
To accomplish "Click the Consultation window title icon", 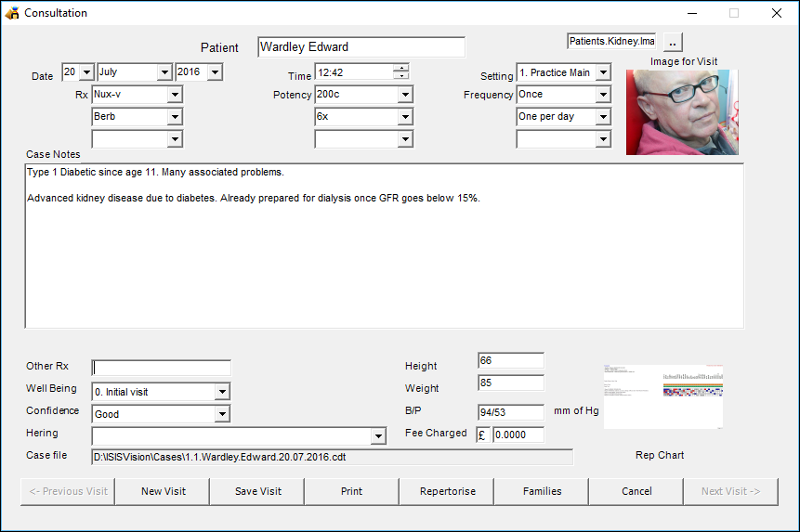I will 12,13.
